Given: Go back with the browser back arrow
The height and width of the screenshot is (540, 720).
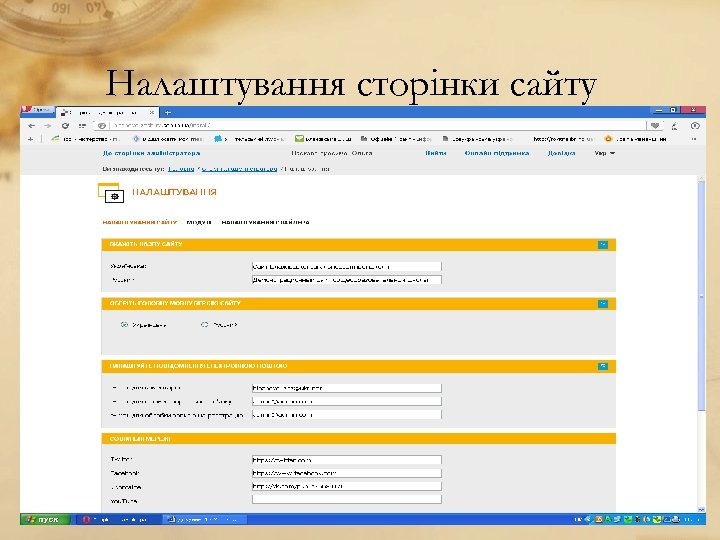Looking at the screenshot, I should (x=31, y=126).
